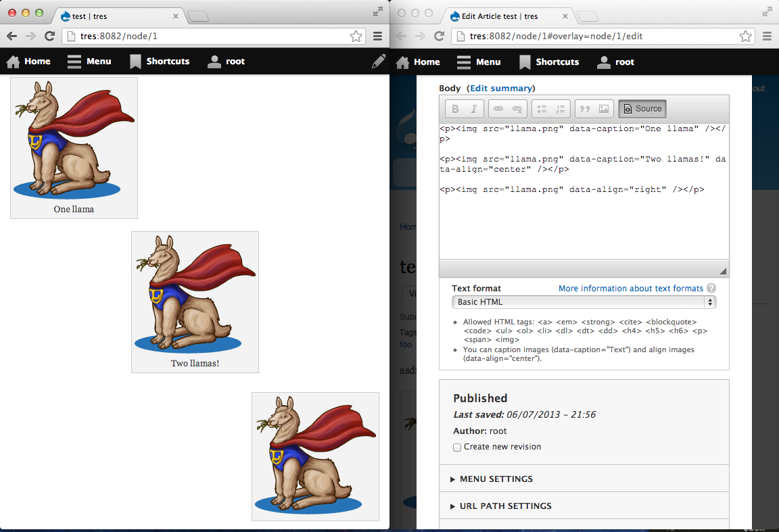Enter fullscreen in right browser window

pyautogui.click(x=767, y=11)
